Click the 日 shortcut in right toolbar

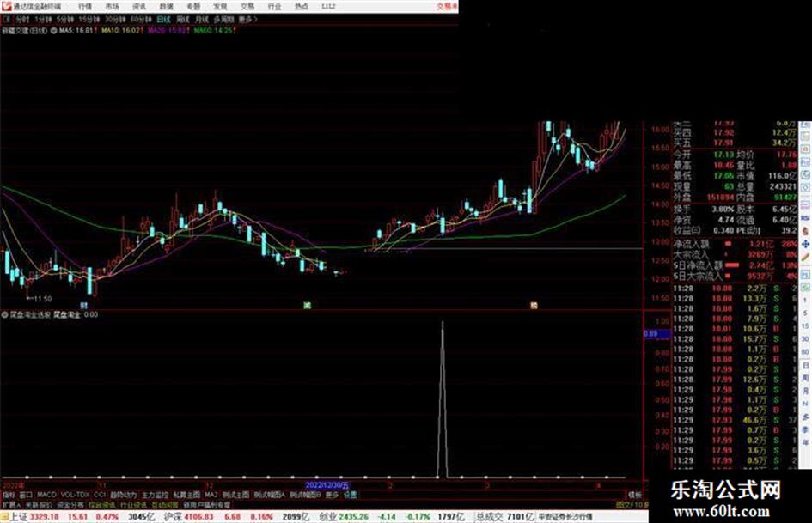coord(805,365)
